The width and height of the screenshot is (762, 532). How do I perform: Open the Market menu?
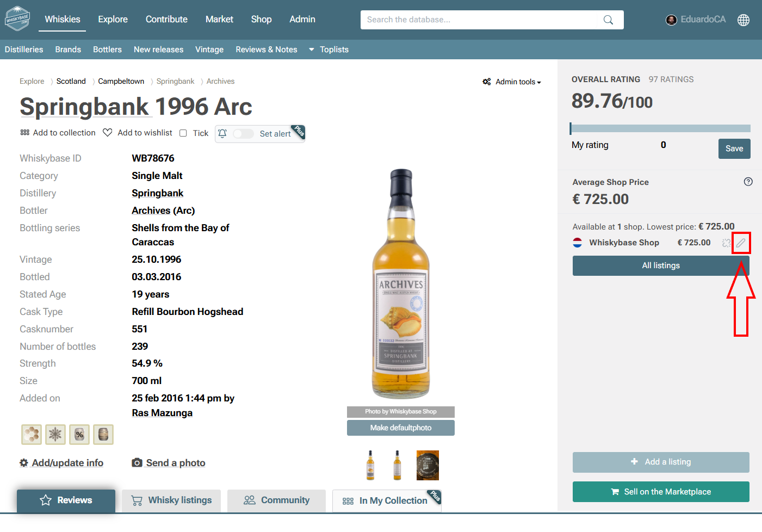tap(219, 19)
